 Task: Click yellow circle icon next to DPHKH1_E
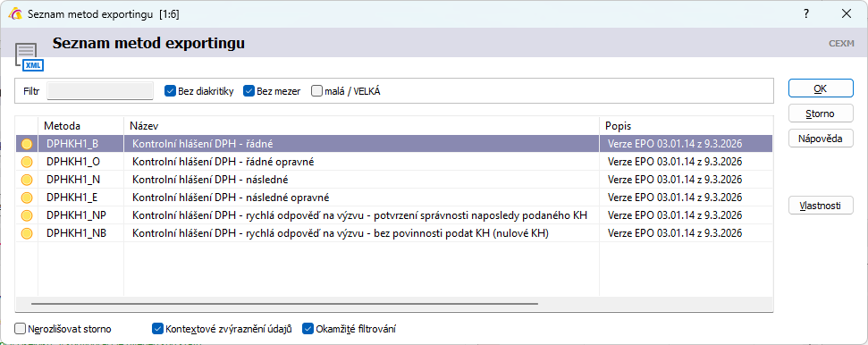[x=27, y=198]
